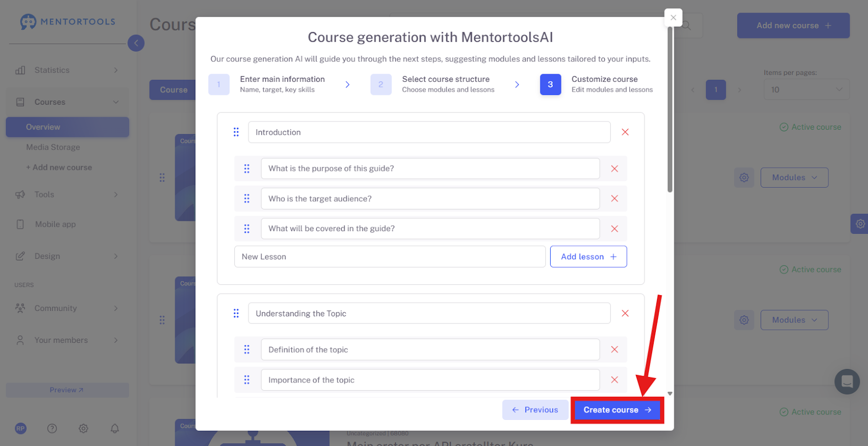Click '+ Add new course' in the sidebar
This screenshot has width=868, height=446.
point(59,168)
